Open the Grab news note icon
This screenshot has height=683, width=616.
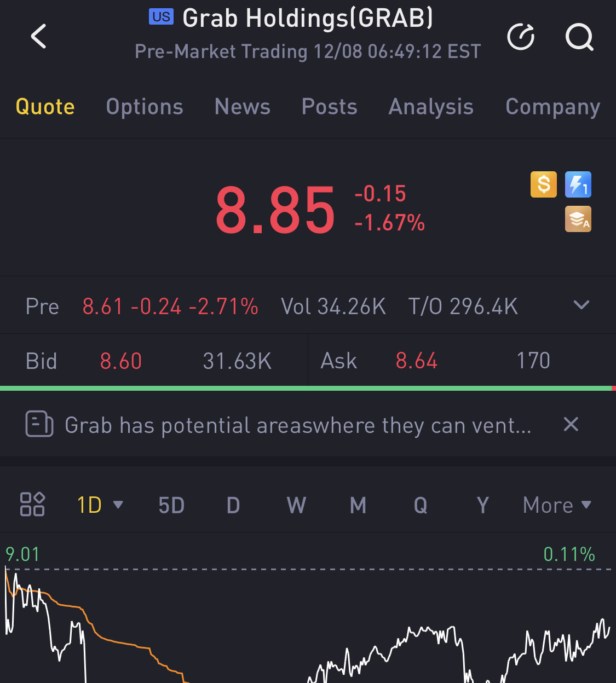coord(39,424)
